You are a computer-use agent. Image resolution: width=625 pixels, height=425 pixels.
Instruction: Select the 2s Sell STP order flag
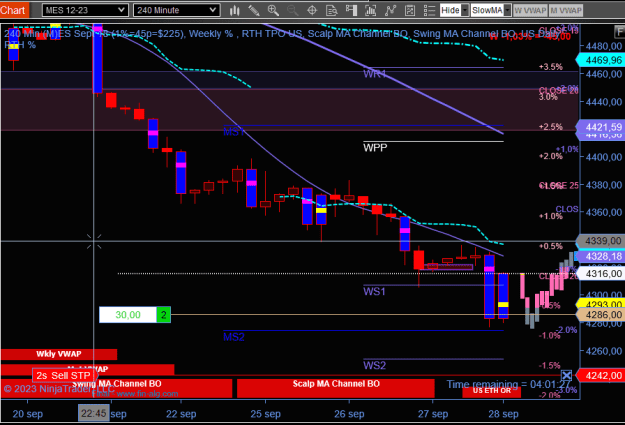(64, 375)
